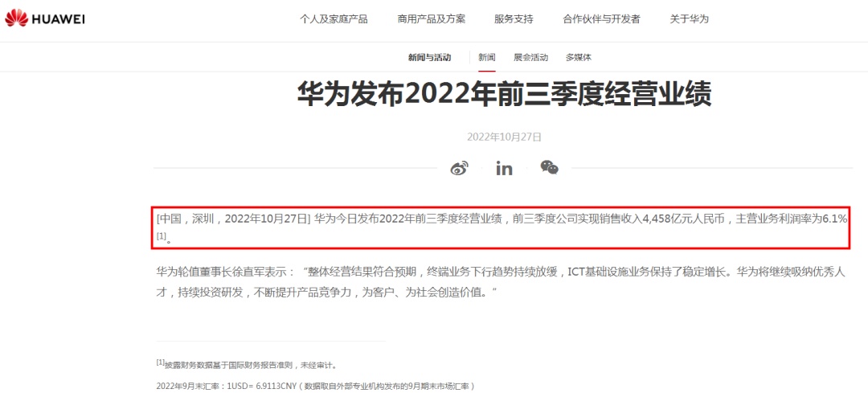The width and height of the screenshot is (868, 393).
Task: Open 服务支持 menu
Action: click(514, 18)
